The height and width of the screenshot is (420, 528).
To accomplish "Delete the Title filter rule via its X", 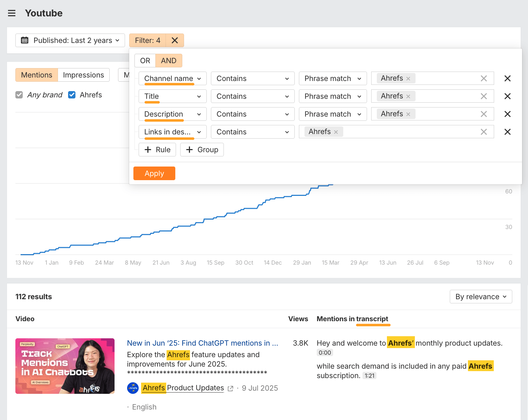I will (x=507, y=96).
